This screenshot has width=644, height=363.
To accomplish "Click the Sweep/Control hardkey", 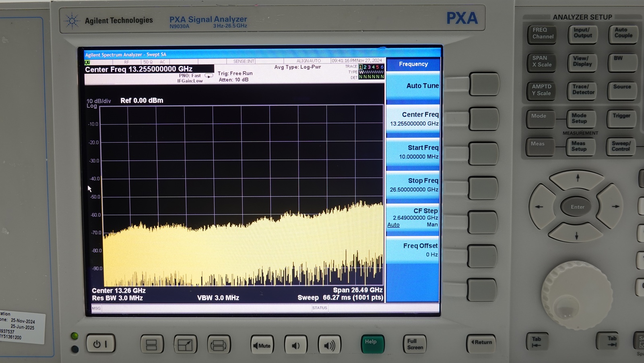I will click(621, 147).
